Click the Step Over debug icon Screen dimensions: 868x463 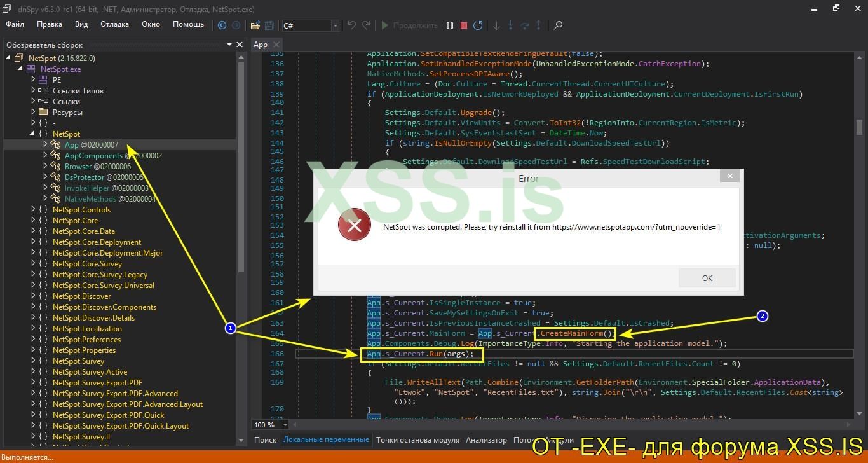point(525,25)
